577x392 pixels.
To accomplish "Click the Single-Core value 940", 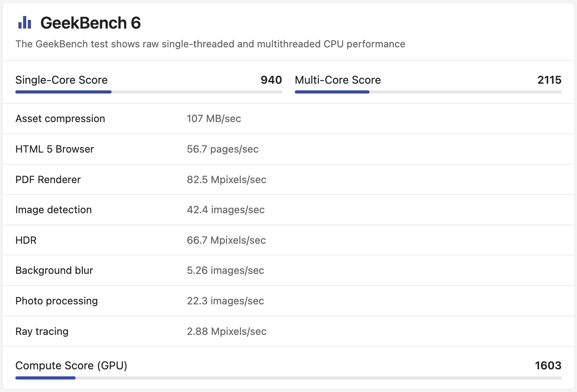I will pos(271,80).
